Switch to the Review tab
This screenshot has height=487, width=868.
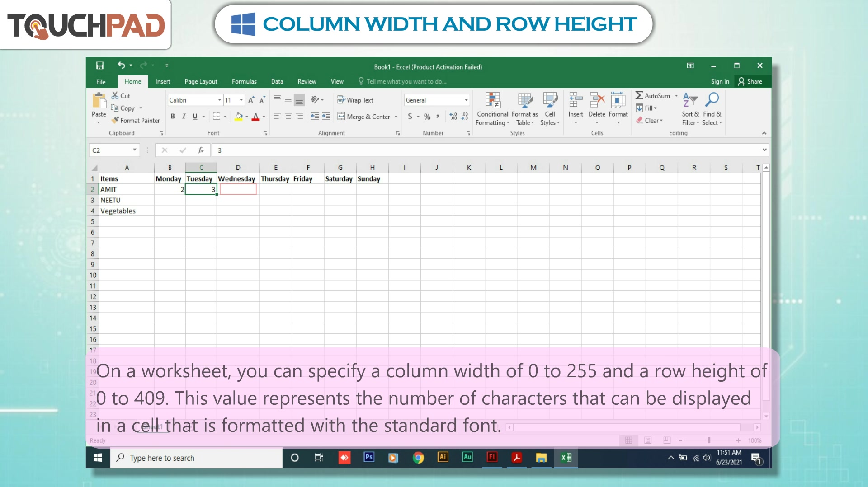[307, 82]
